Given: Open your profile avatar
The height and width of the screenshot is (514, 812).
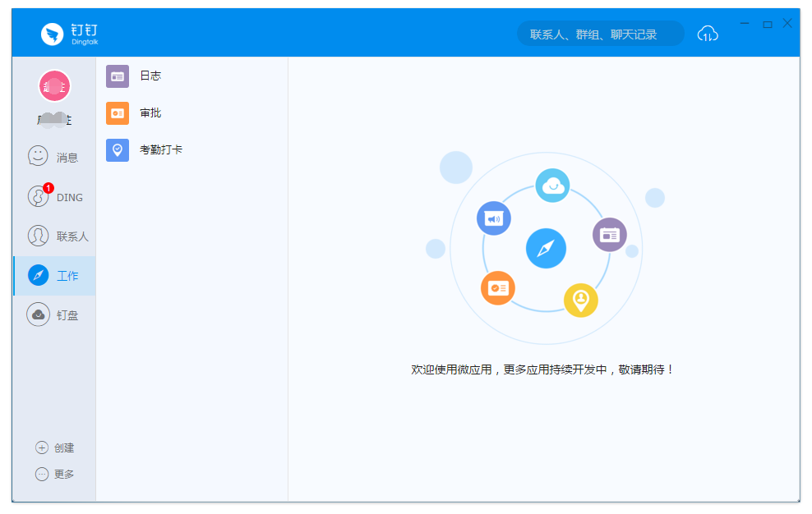Looking at the screenshot, I should 53,85.
